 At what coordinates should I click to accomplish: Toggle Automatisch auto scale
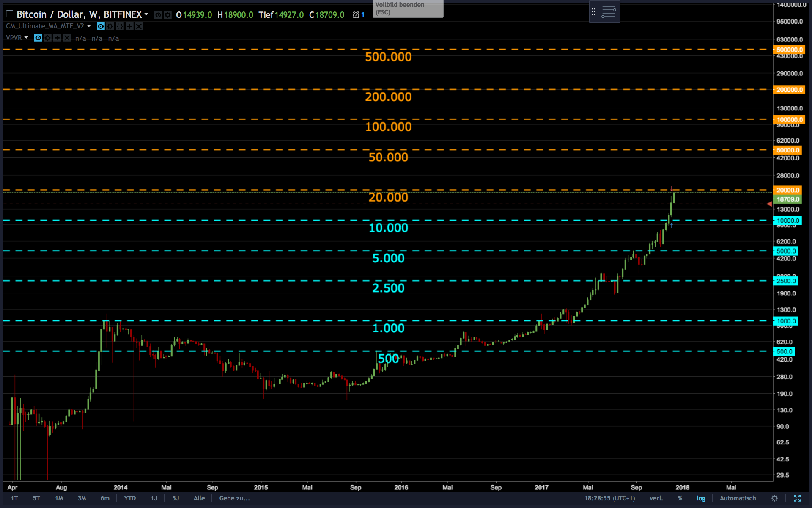[x=738, y=498]
